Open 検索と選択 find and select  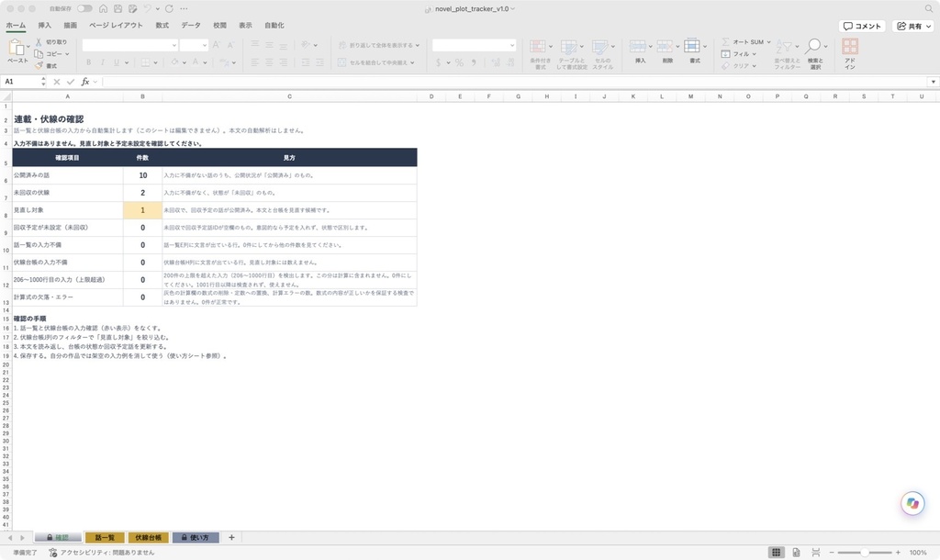click(x=815, y=54)
